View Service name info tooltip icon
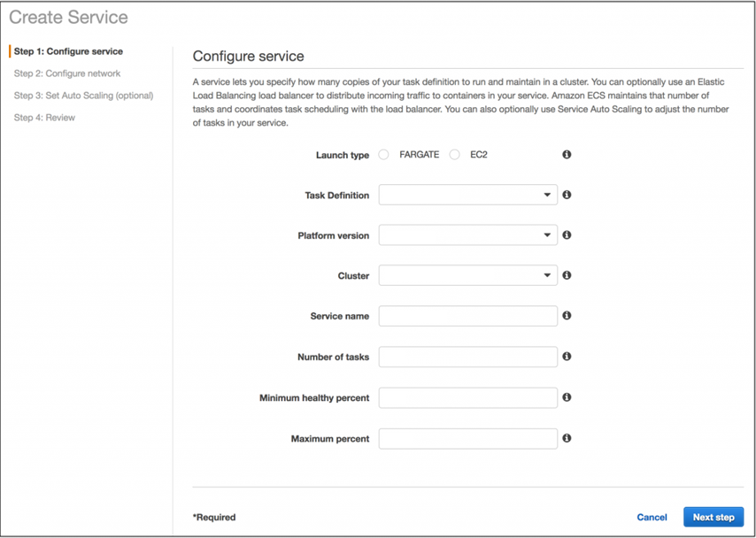Screen dimensions: 756x538 pos(567,315)
